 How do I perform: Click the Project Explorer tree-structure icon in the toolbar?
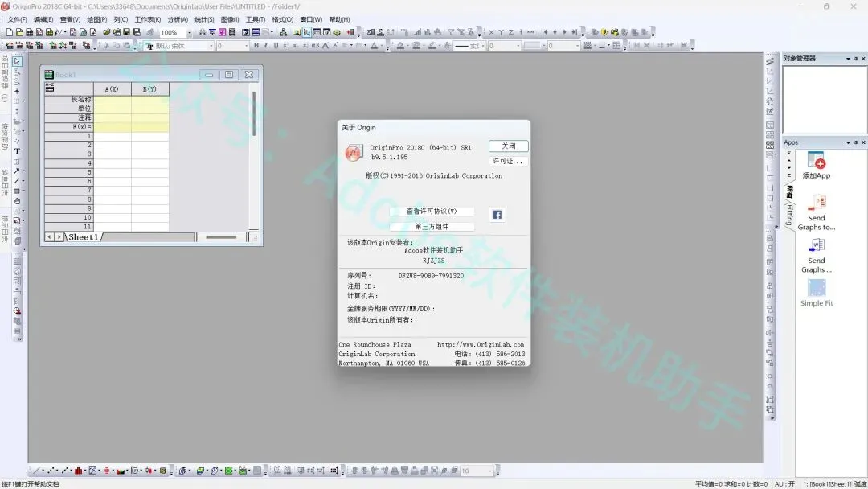coord(284,33)
